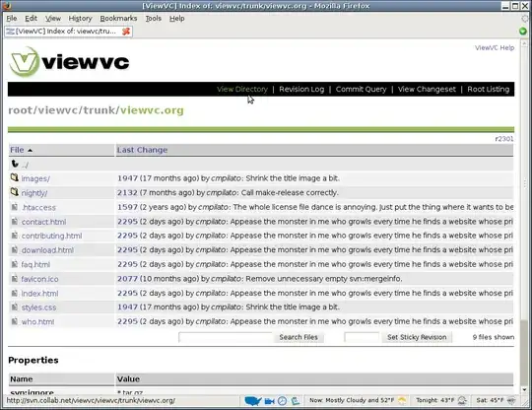
Task: Click the scrollbar down arrow
Action: (x=524, y=390)
